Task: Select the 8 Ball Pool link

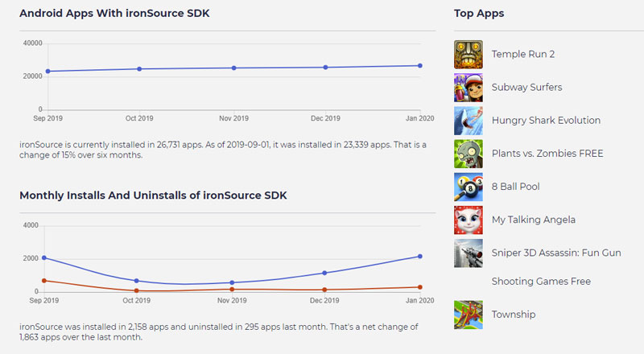Action: 515,187
